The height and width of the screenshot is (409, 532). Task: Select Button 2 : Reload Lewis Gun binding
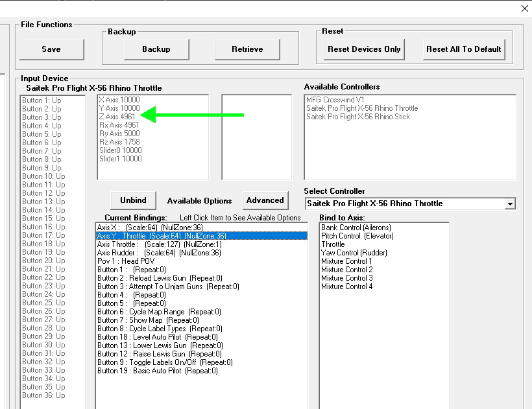click(202, 278)
